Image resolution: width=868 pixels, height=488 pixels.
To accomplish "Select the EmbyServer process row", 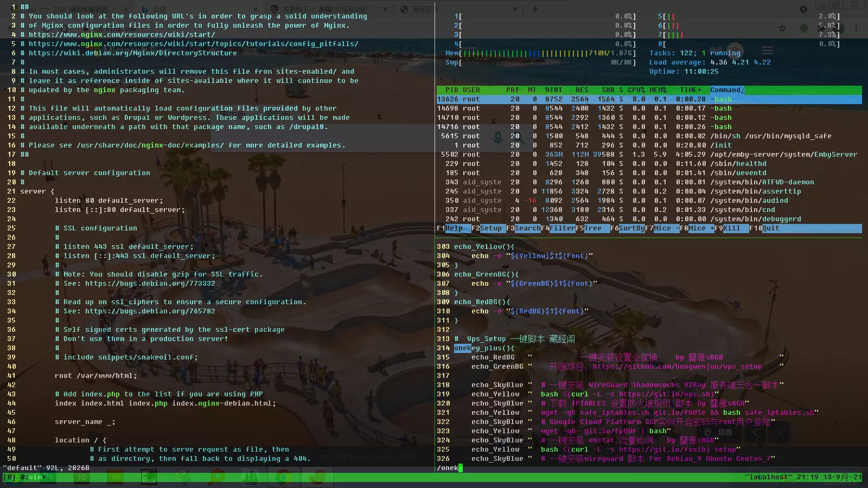I will pyautogui.click(x=649, y=155).
